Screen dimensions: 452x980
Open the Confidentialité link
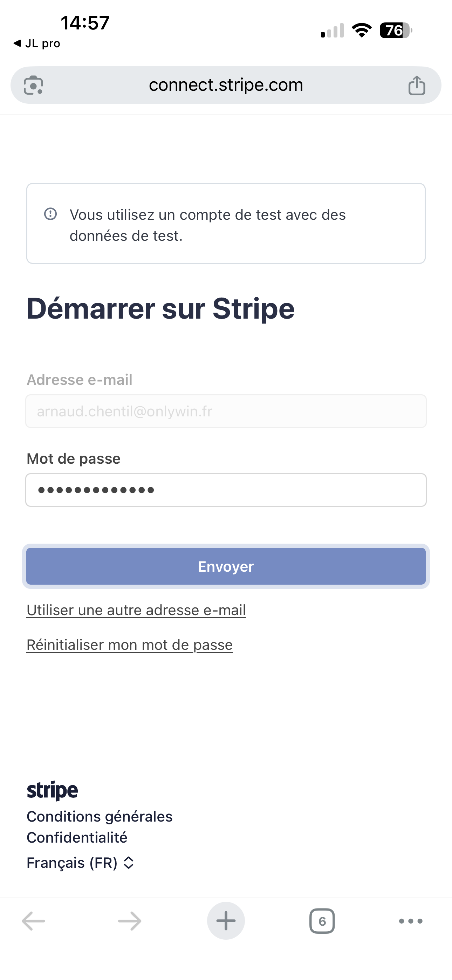coord(77,837)
